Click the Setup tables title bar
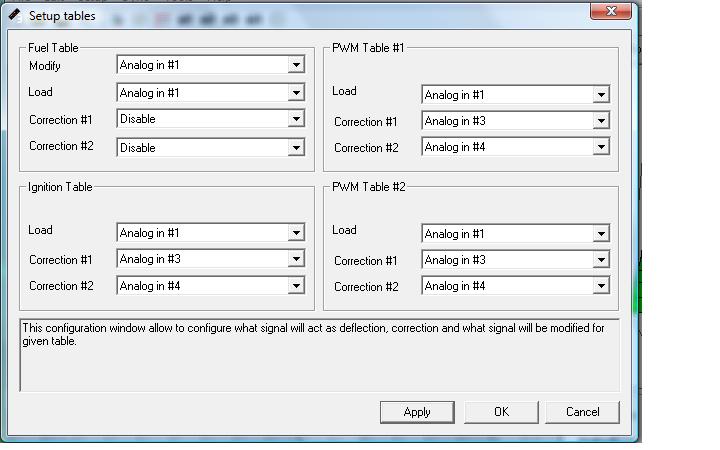This screenshot has width=720, height=450. [300, 15]
